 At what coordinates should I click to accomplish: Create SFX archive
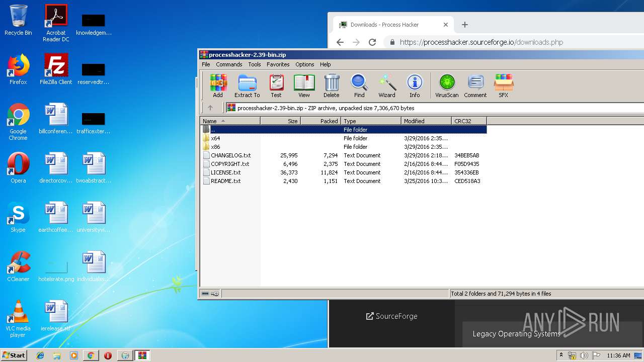503,85
